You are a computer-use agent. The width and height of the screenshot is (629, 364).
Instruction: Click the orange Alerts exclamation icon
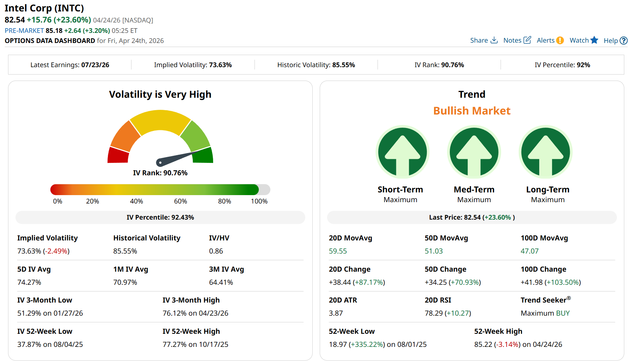(560, 41)
